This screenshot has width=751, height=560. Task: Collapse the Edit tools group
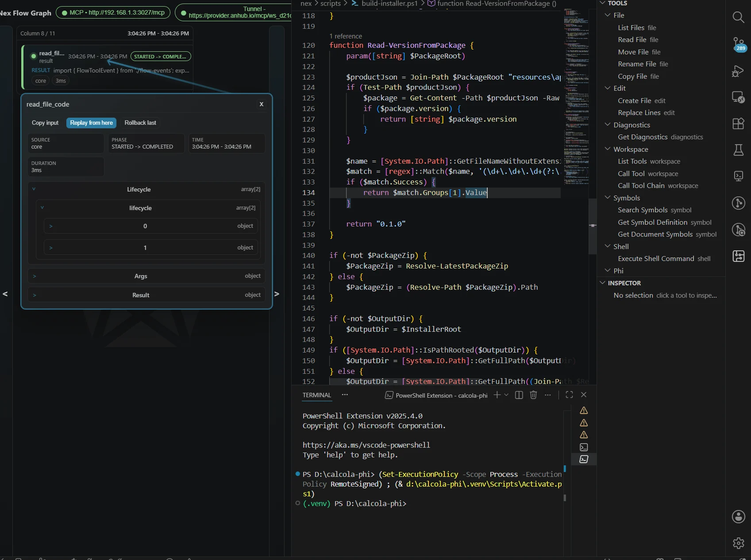point(608,88)
